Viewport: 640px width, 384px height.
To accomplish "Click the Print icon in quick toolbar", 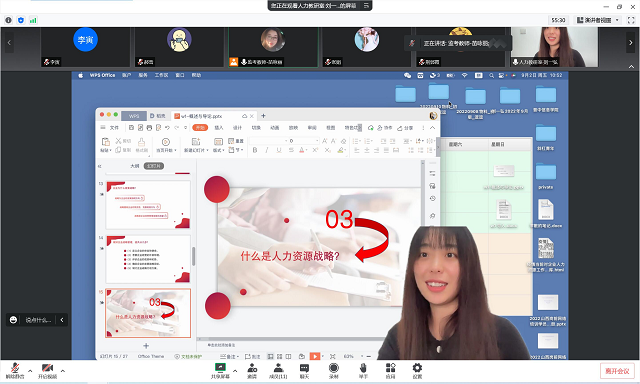I will pos(149,128).
